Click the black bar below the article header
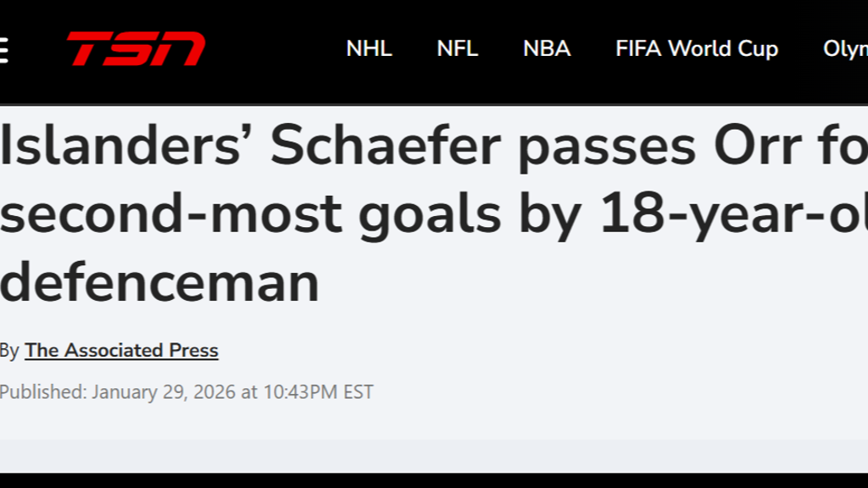The height and width of the screenshot is (488, 868). [434, 480]
